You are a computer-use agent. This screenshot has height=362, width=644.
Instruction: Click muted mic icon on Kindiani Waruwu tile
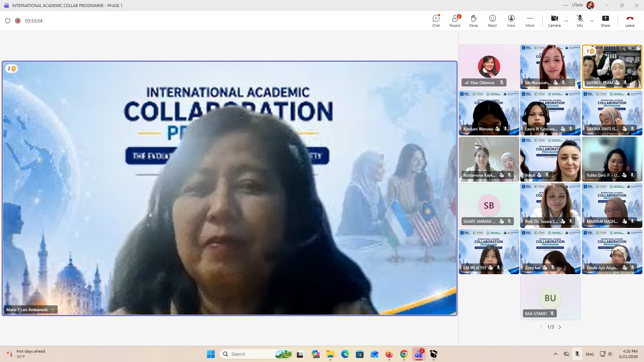click(505, 129)
